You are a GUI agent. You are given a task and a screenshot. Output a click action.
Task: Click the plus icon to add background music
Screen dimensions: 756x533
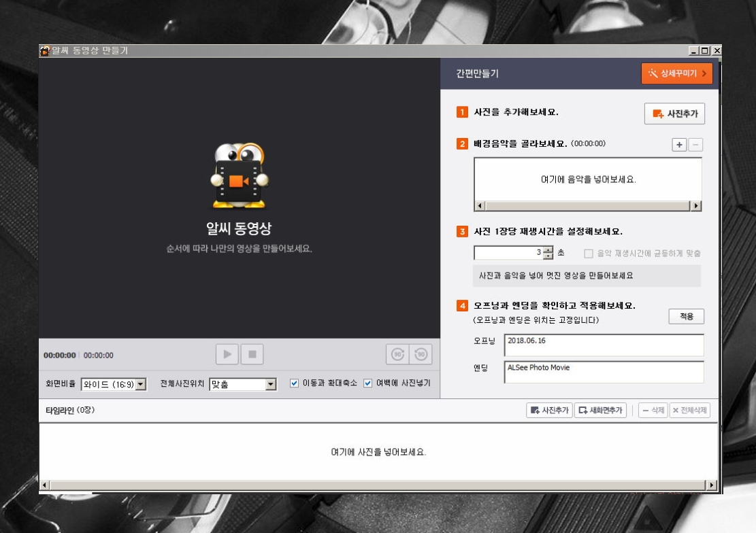[x=679, y=145]
